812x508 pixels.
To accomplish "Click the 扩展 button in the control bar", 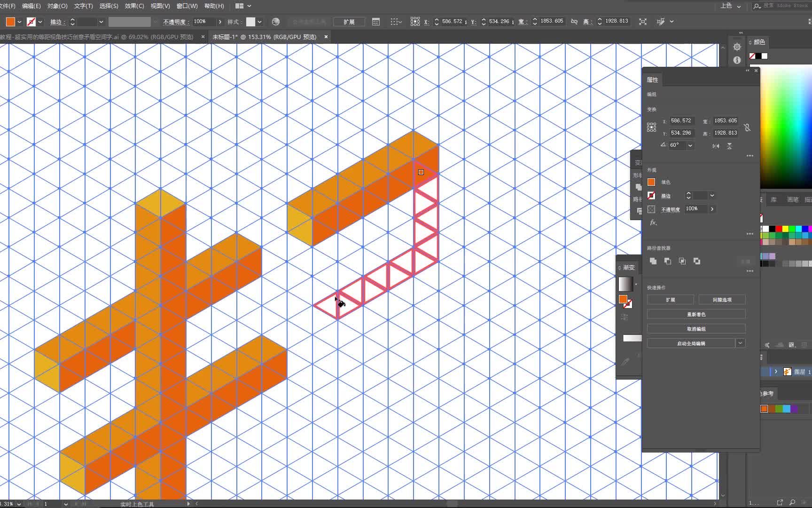I will (349, 22).
